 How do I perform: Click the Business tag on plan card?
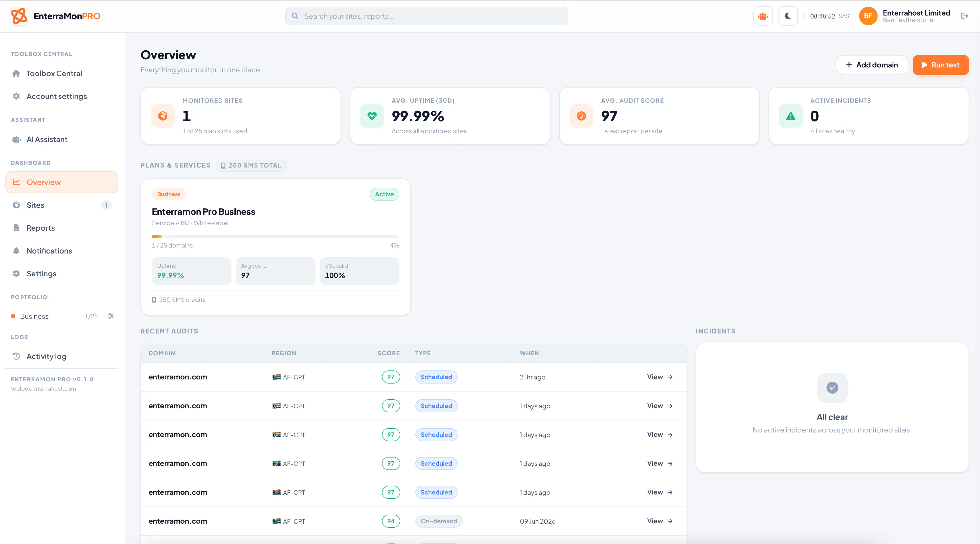tap(169, 194)
